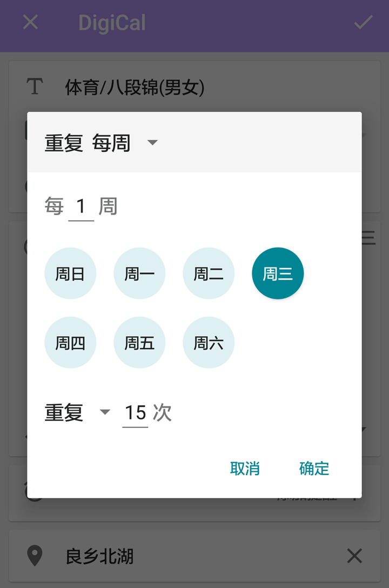The width and height of the screenshot is (389, 588).
Task: Toggle 周五 day selection
Action: (x=139, y=343)
